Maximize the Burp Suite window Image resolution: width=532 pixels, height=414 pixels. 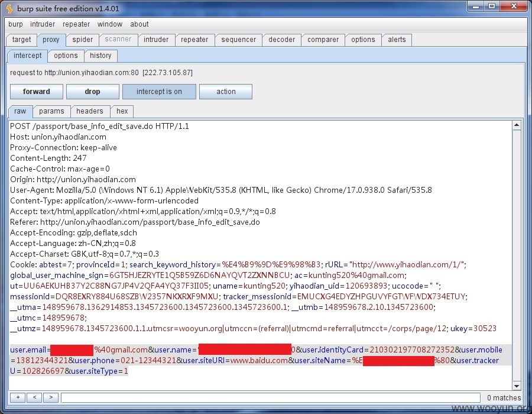(492, 7)
